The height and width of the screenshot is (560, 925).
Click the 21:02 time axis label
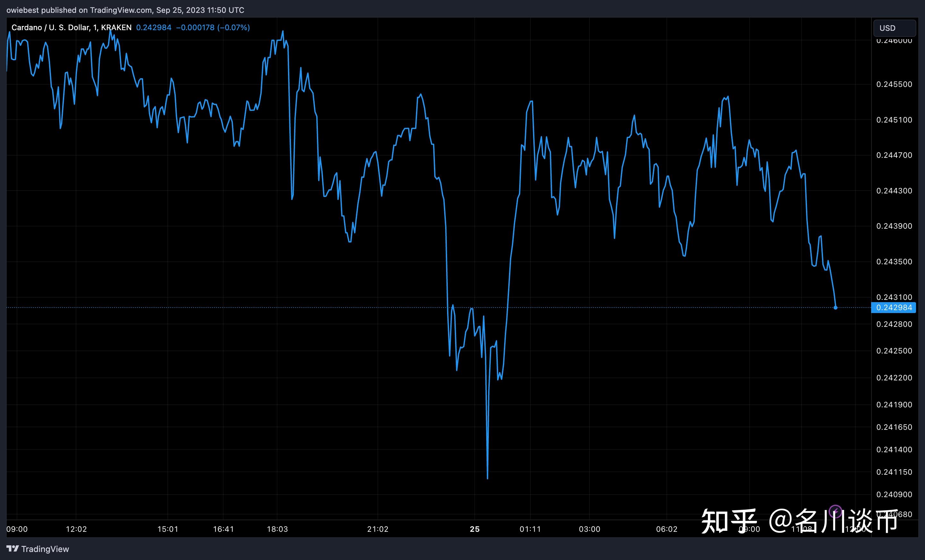[x=378, y=529]
